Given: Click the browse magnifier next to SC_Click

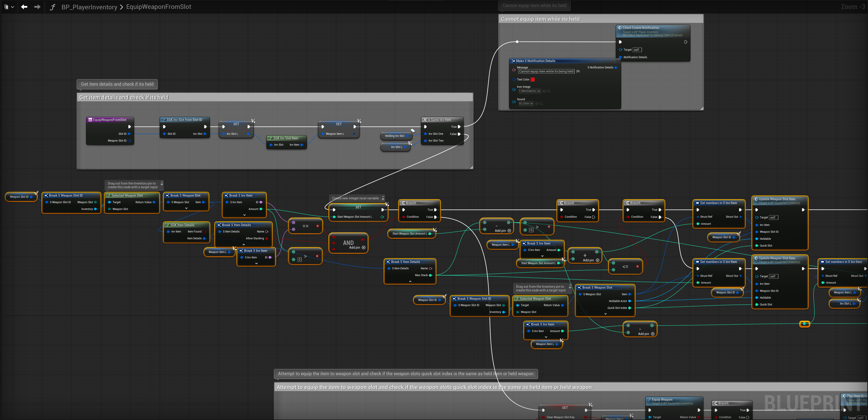Looking at the screenshot, I should point(541,104).
